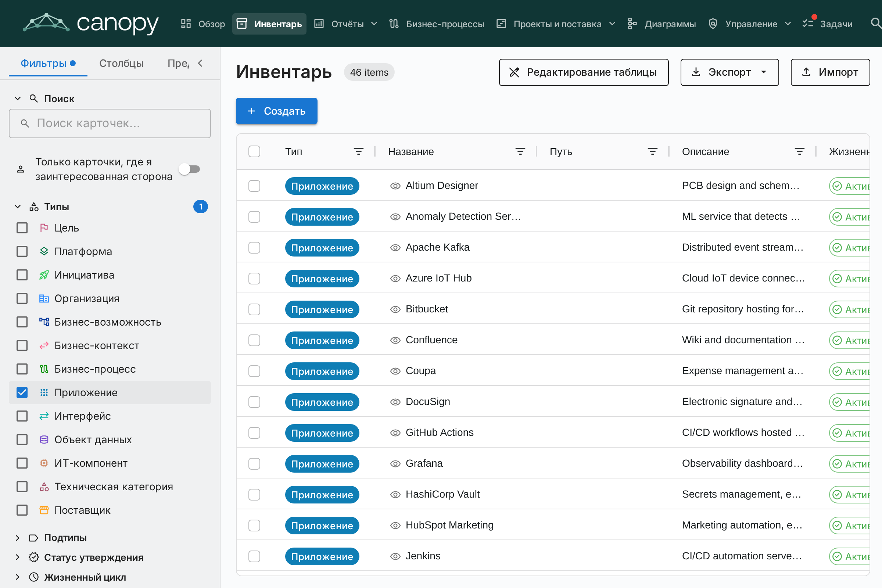
Task: Click the Путь column filter icon
Action: [x=653, y=151]
